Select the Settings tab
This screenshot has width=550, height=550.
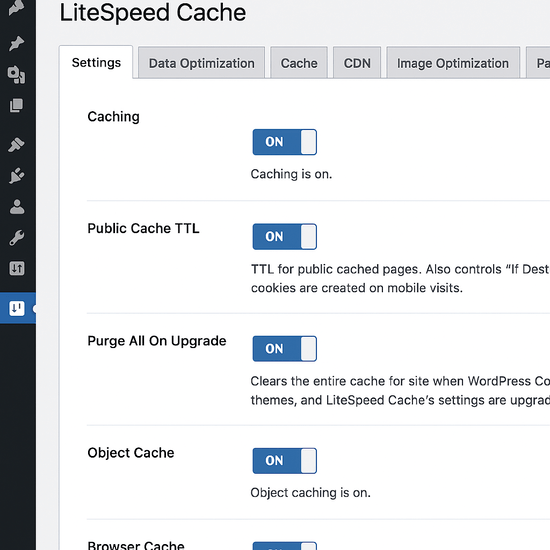point(96,62)
